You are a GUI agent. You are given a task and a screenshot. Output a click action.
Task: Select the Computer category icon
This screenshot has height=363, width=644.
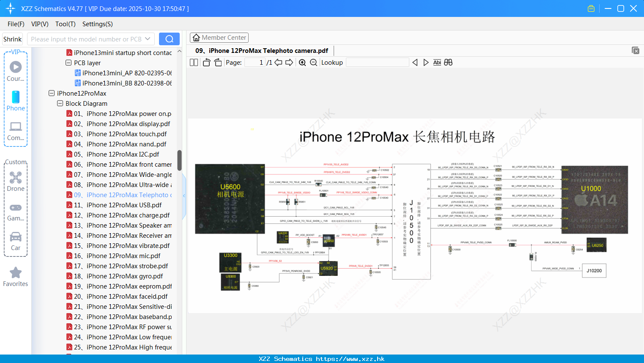point(16,126)
